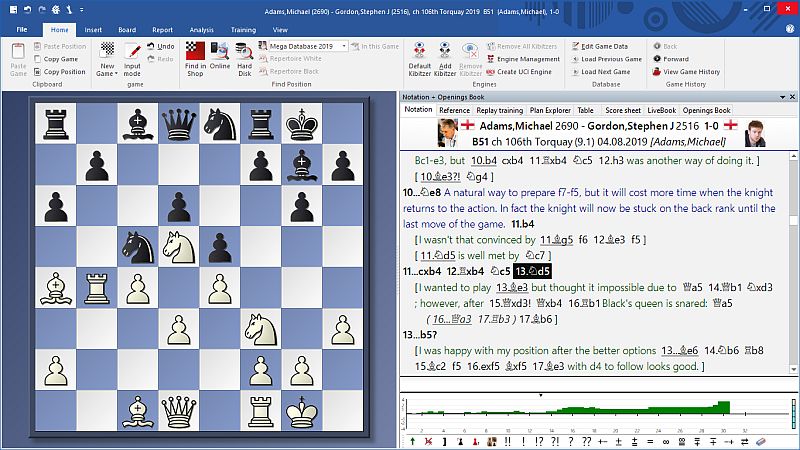Click the Add Kibitzer icon
The height and width of the screenshot is (450, 800).
(444, 57)
